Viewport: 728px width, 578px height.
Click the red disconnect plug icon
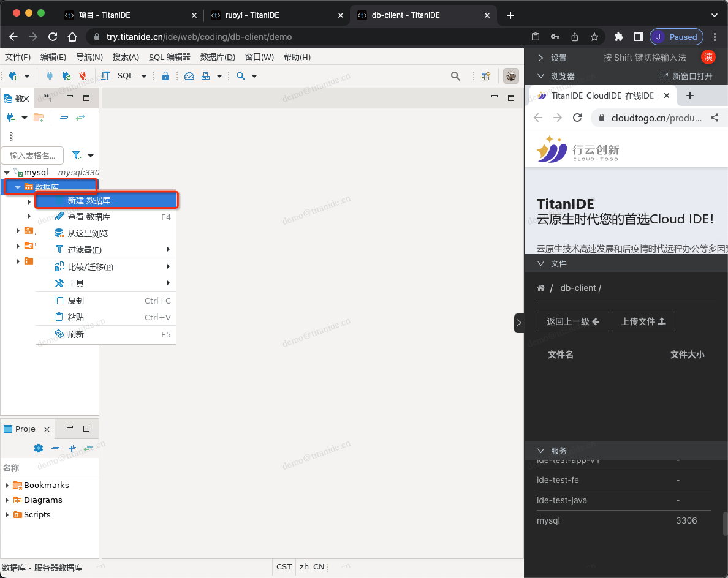coord(83,76)
